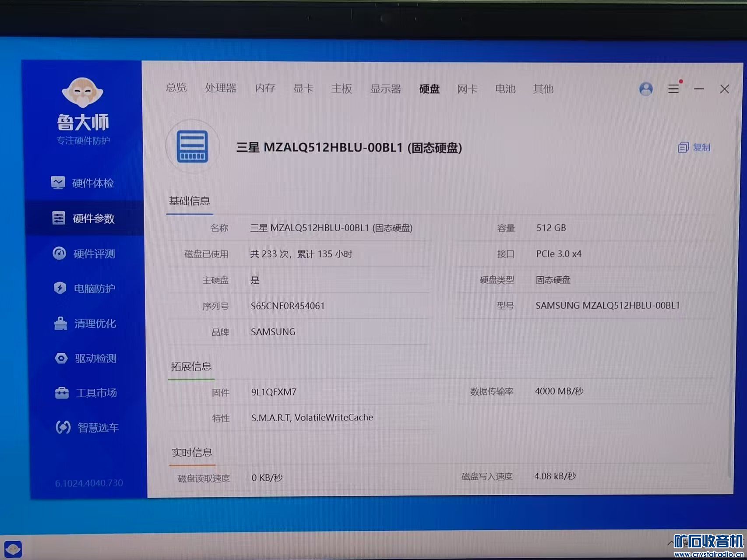Click the features value S.M.A.R.T, VolatileWriteCache
Viewport: 747px width, 560px height.
pyautogui.click(x=312, y=418)
